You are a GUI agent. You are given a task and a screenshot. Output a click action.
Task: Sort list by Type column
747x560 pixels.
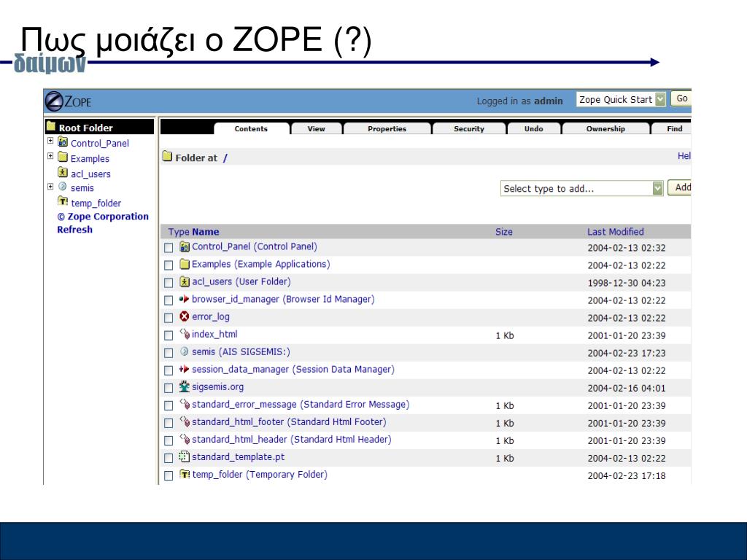[x=179, y=232]
